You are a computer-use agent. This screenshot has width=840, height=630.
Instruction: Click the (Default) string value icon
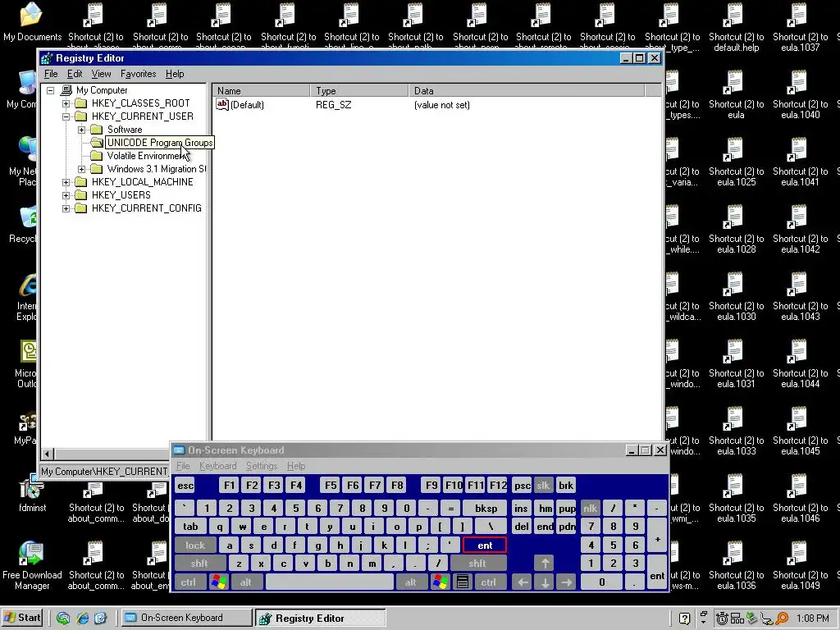(x=222, y=104)
